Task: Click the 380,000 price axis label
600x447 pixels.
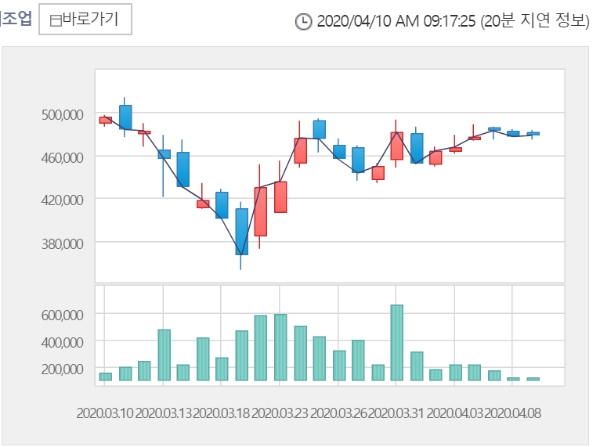Action: coord(62,243)
